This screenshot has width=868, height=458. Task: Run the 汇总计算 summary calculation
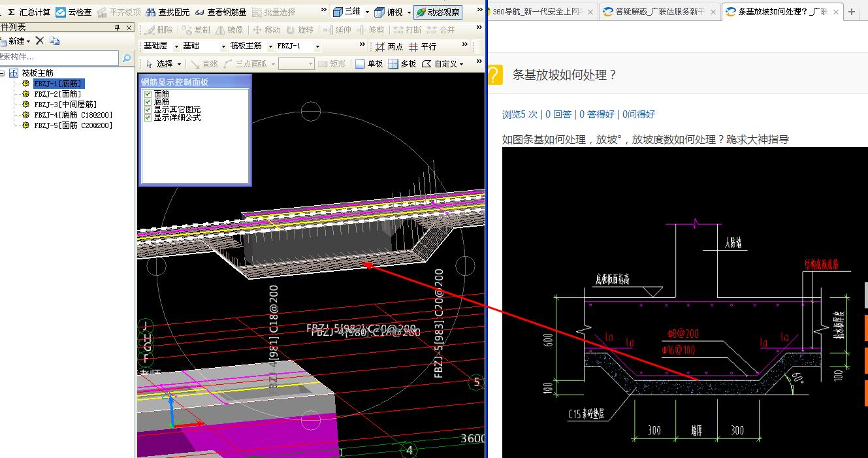click(29, 12)
